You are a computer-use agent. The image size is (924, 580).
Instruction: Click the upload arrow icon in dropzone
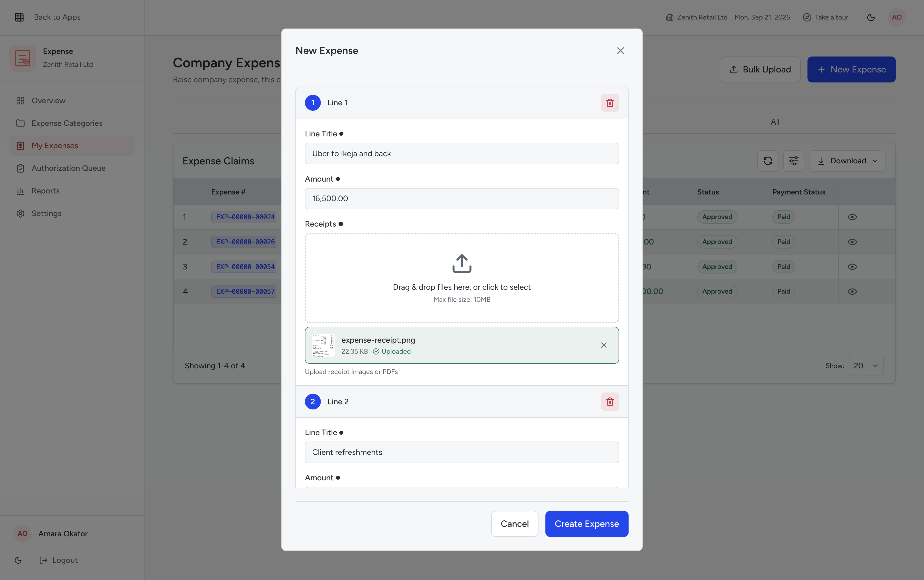coord(462,264)
